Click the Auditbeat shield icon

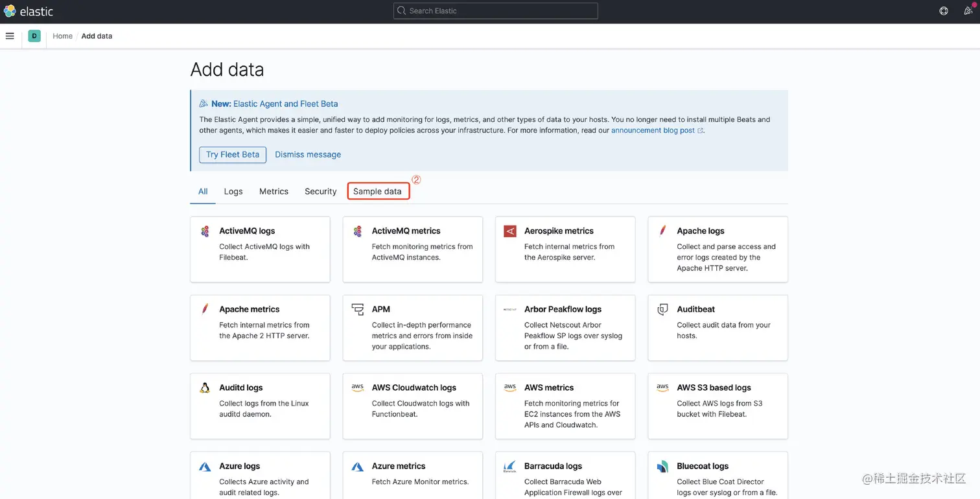point(662,310)
